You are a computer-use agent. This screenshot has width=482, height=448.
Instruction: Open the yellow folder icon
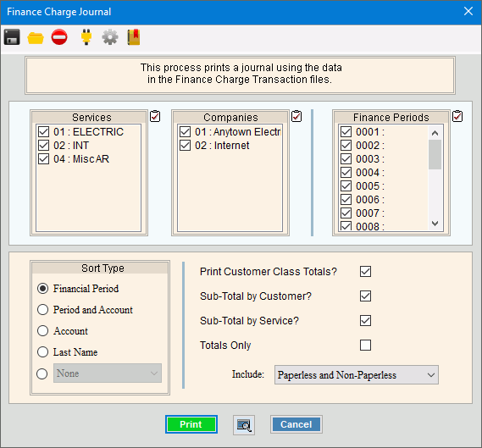pos(36,38)
